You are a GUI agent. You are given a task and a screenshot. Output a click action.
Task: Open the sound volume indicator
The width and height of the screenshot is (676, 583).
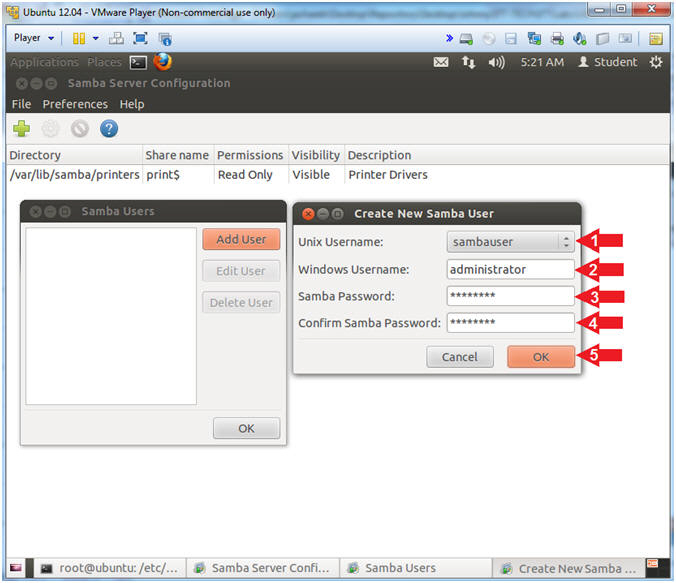[x=496, y=63]
